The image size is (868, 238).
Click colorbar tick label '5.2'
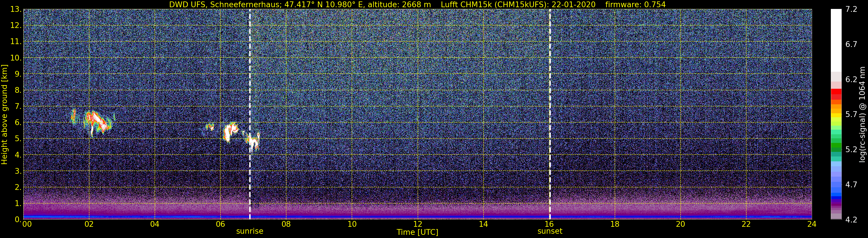851,150
